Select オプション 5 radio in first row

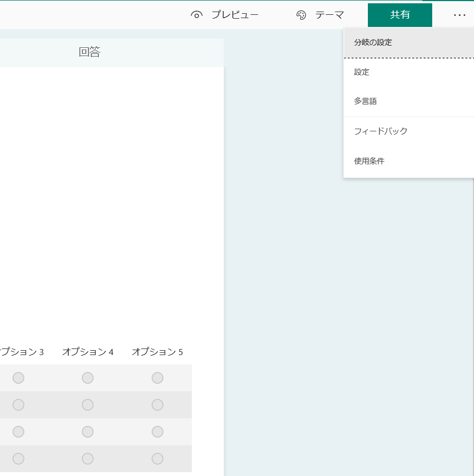point(157,378)
